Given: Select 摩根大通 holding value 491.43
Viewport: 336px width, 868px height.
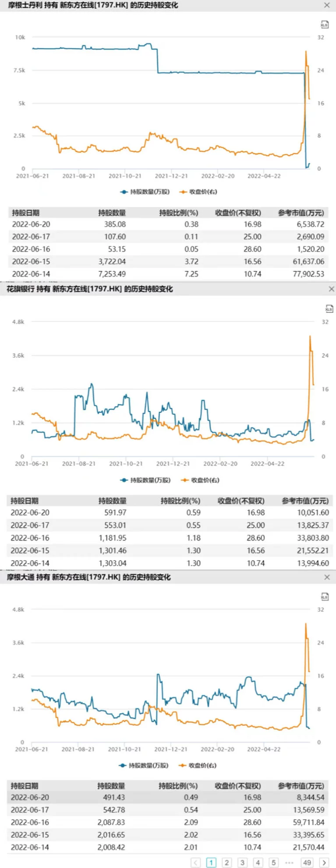Looking at the screenshot, I should (x=114, y=798).
